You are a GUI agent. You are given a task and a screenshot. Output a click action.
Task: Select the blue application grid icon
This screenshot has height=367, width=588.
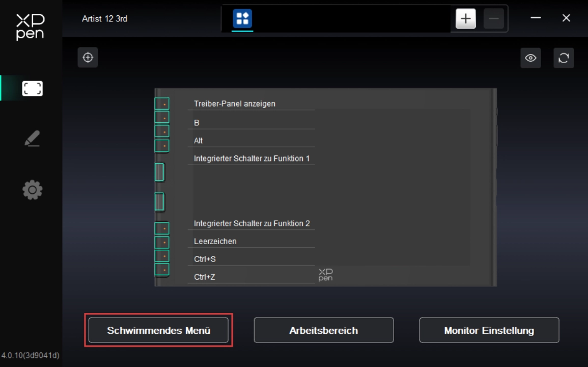(x=242, y=19)
